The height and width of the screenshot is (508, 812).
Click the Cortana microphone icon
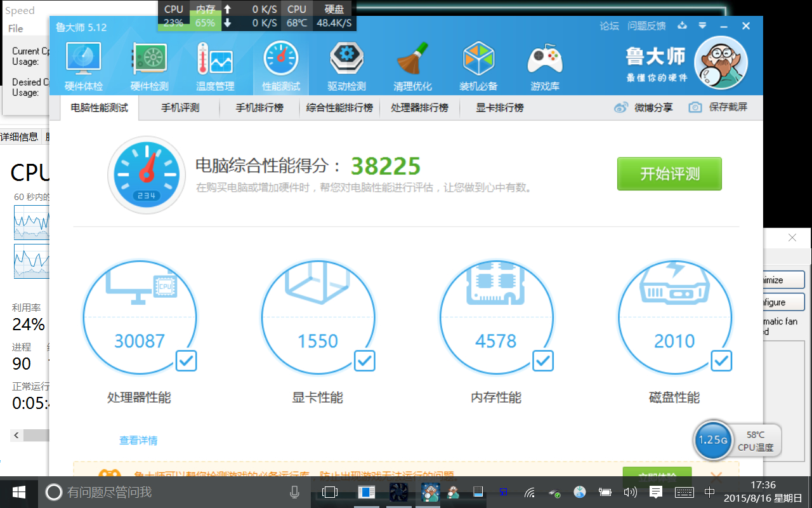(x=294, y=492)
